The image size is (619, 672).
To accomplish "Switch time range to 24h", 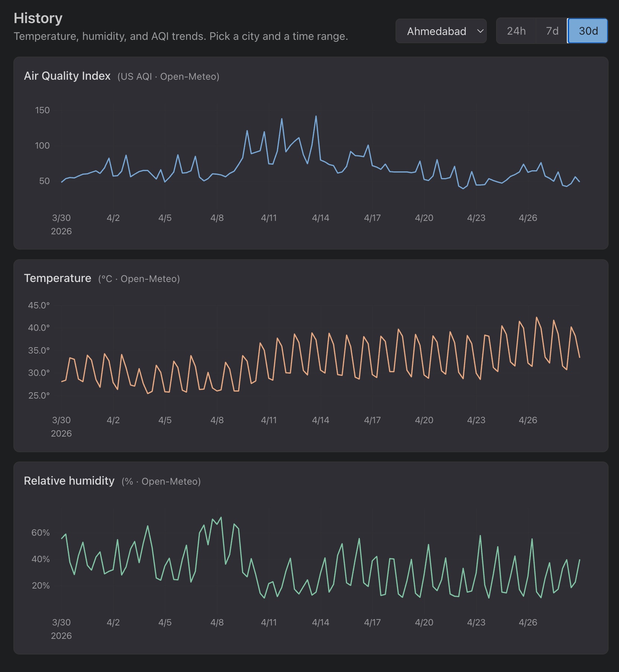I will (516, 31).
